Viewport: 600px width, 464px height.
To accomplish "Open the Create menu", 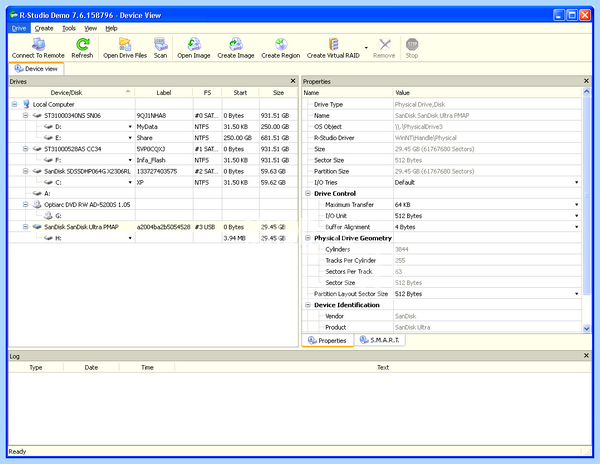I will (x=44, y=28).
